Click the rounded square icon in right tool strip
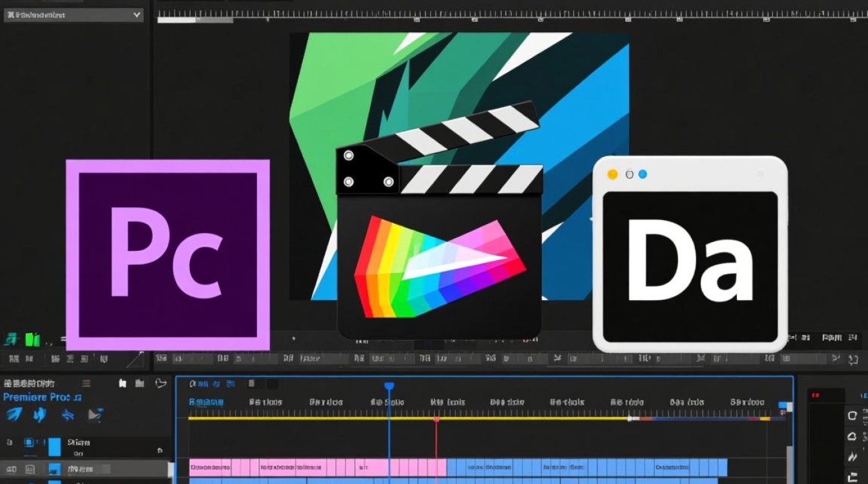The width and height of the screenshot is (868, 484). point(852,416)
